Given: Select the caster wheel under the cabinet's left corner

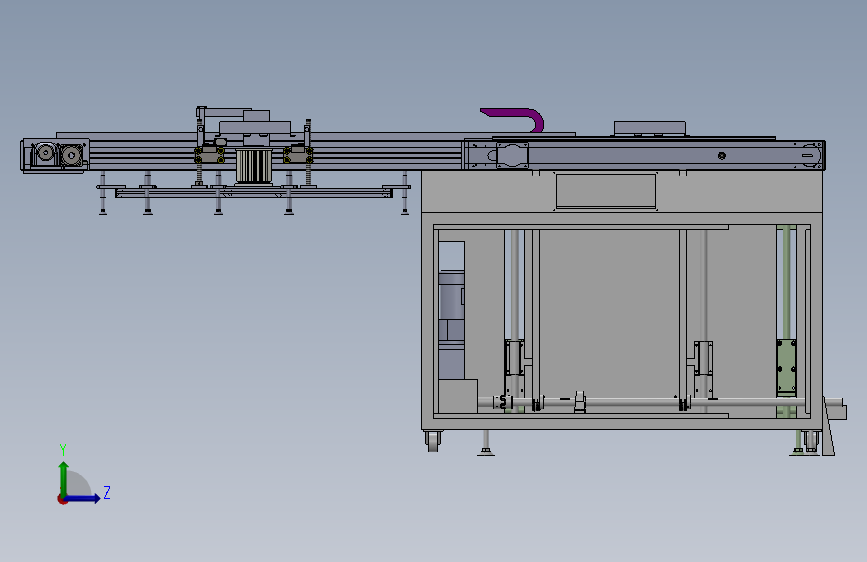Looking at the screenshot, I should coord(433,441).
